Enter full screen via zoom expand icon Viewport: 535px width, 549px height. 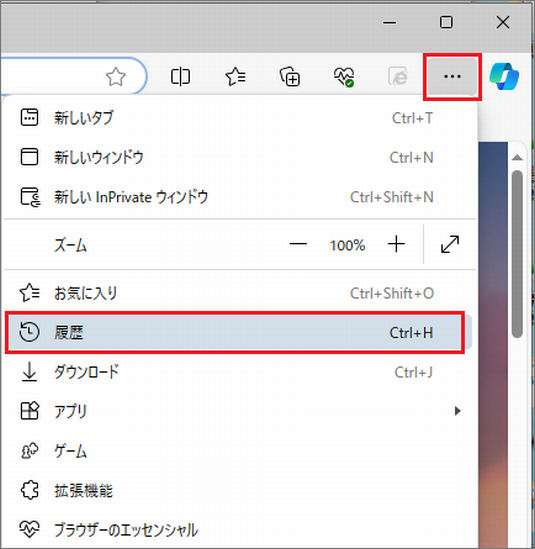click(x=450, y=244)
